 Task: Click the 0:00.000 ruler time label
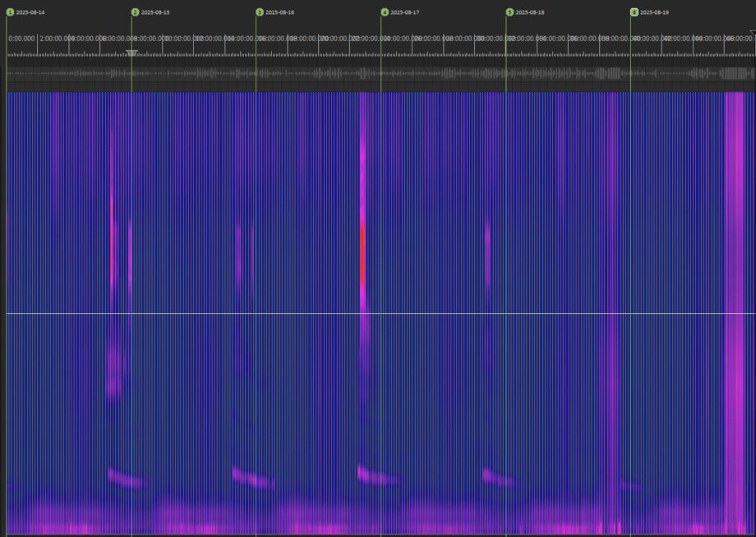[x=21, y=39]
